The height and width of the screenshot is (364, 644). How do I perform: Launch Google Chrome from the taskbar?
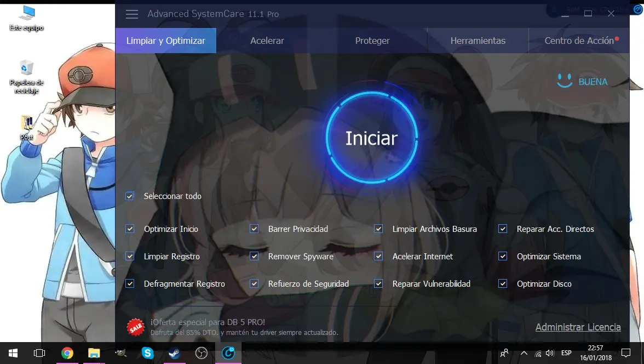click(67, 353)
